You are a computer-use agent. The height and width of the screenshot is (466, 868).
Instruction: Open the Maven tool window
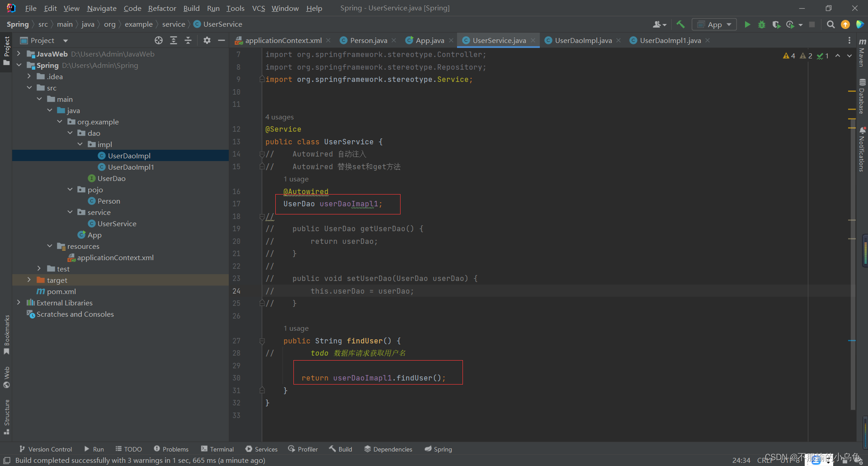coord(862,52)
